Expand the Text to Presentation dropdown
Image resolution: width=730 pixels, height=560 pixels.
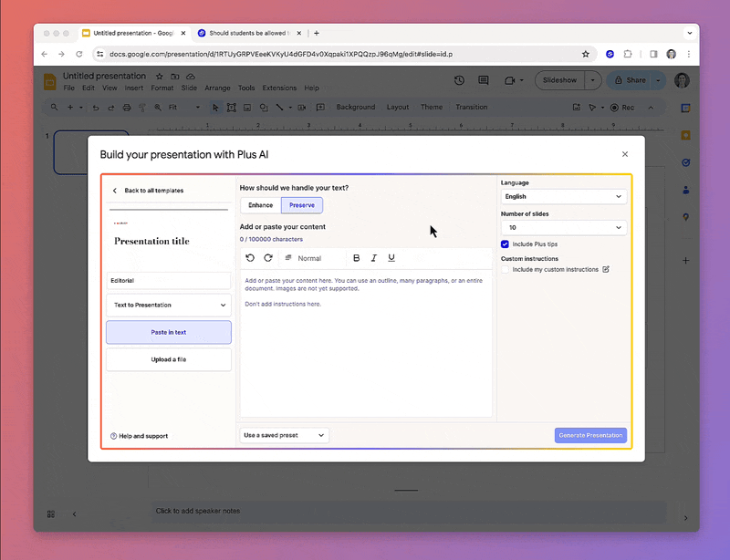pos(169,305)
